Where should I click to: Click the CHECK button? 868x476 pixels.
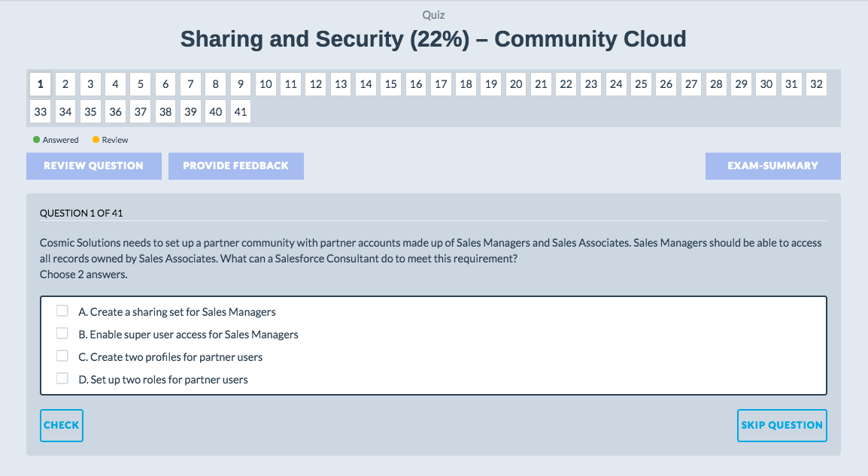(62, 426)
